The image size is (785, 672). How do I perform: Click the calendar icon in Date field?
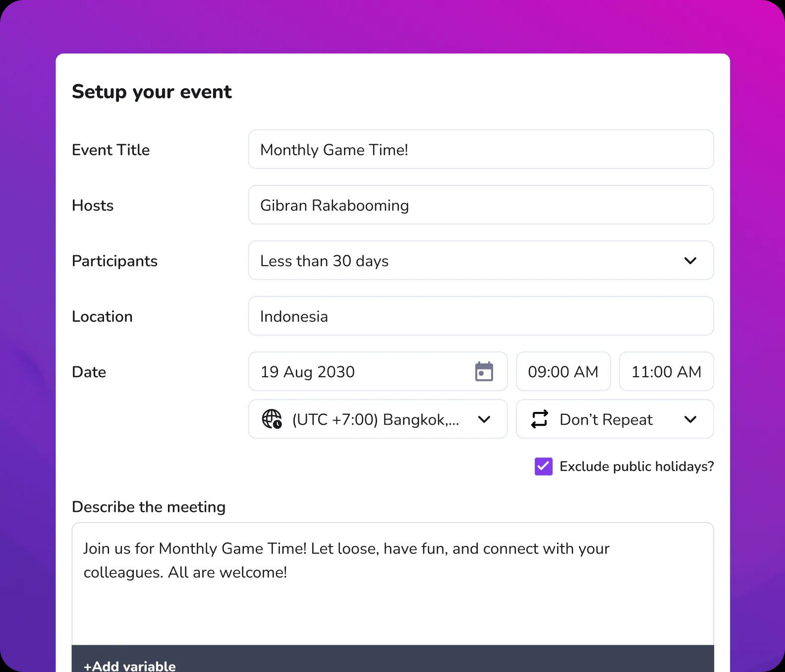coord(484,372)
